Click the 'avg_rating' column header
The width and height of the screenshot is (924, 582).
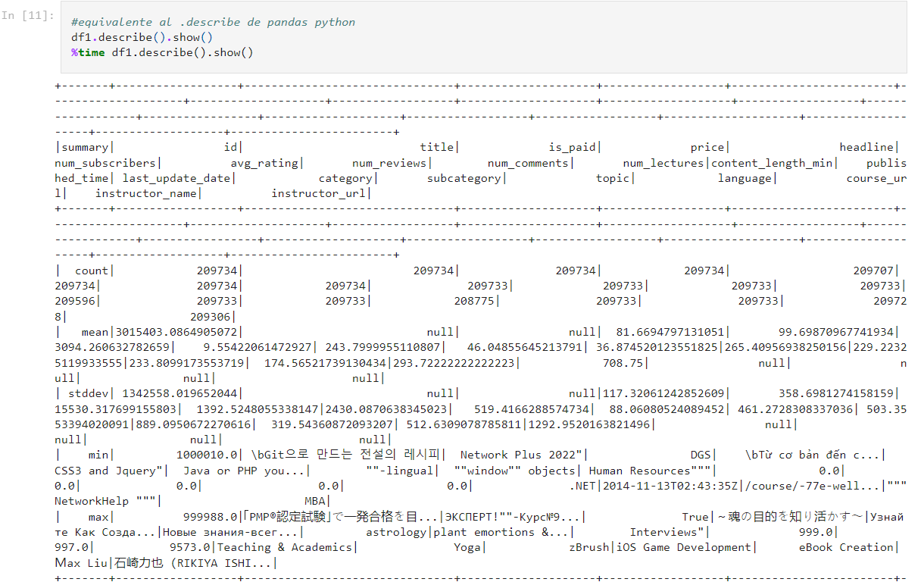click(264, 163)
